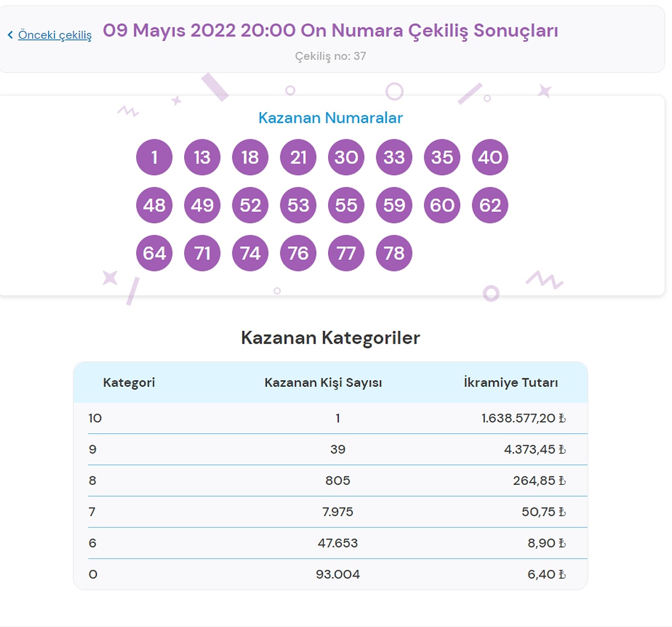The width and height of the screenshot is (672, 627).
Task: Click the draw results page title
Action: 330,31
